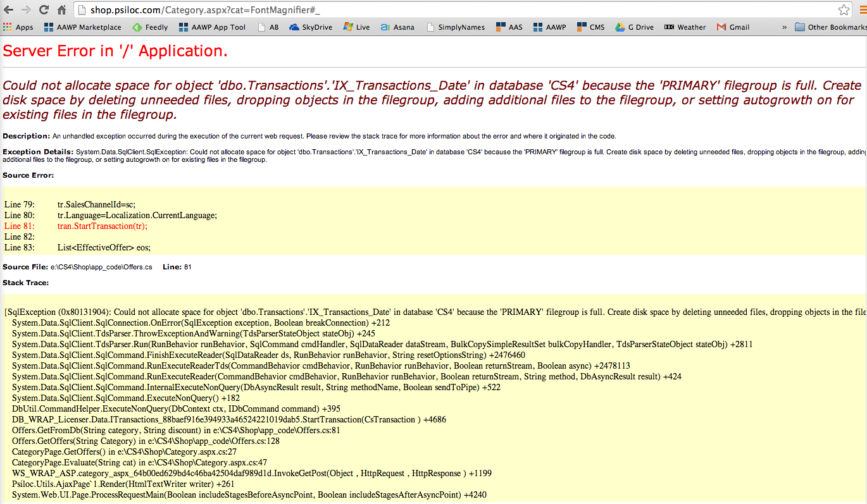
Task: Expand the bookmarks overflow chevron
Action: click(785, 27)
